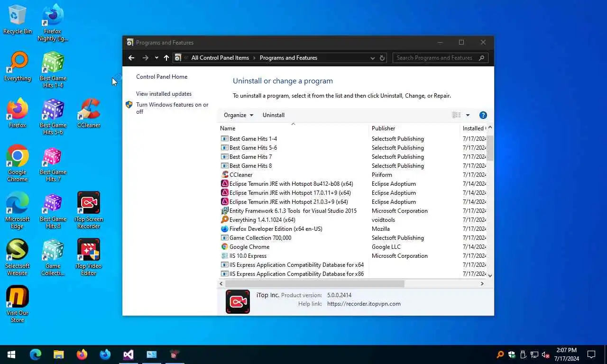Select Best Game Hits 8 desktop icon

pyautogui.click(x=53, y=210)
